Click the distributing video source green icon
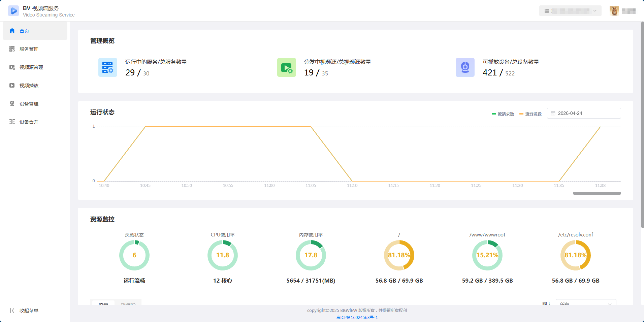 (x=287, y=67)
